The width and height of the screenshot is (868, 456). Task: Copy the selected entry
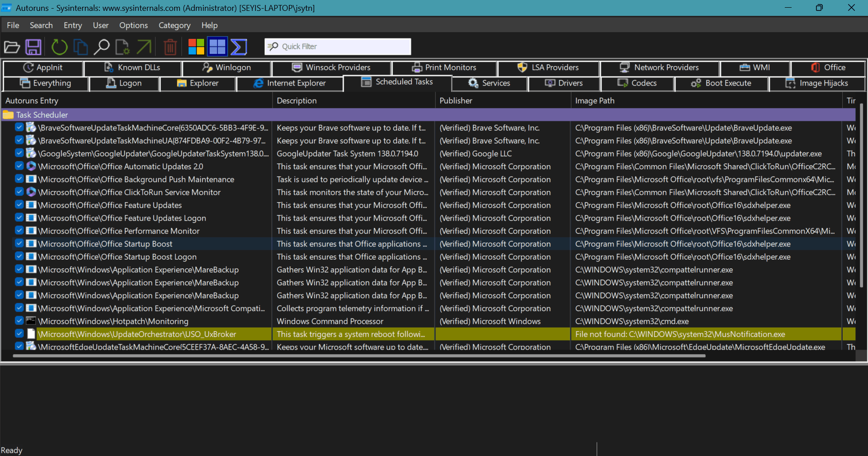[80, 47]
